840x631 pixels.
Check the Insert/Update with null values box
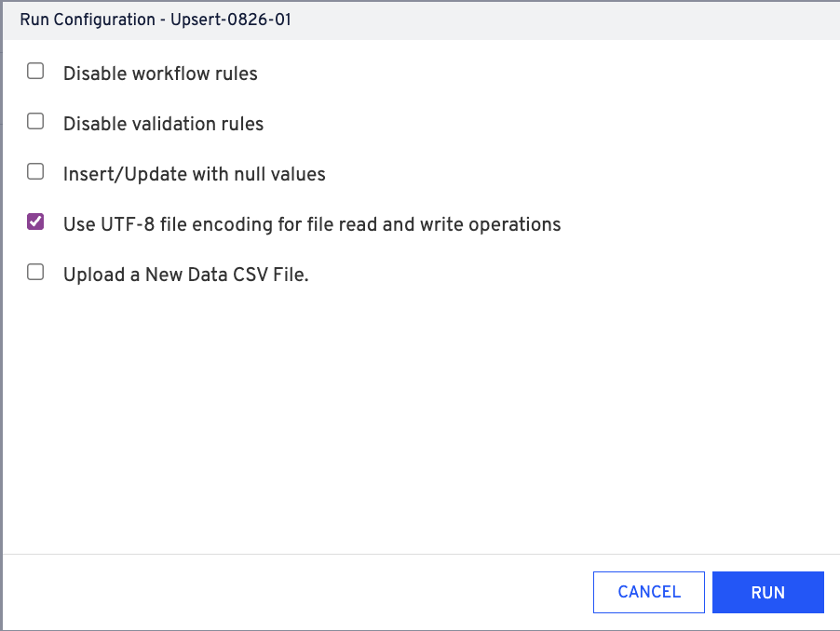point(35,171)
